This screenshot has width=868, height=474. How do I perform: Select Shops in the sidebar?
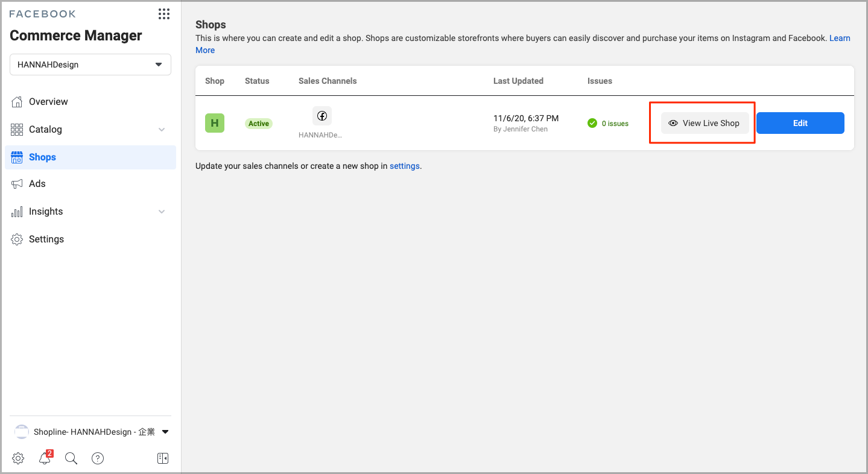click(90, 157)
